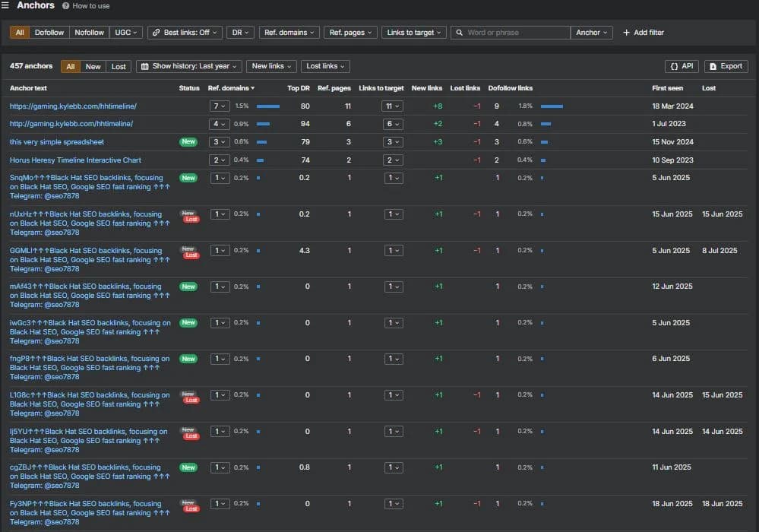759x532 pixels.
Task: Sort by First seen column header
Action: [668, 88]
